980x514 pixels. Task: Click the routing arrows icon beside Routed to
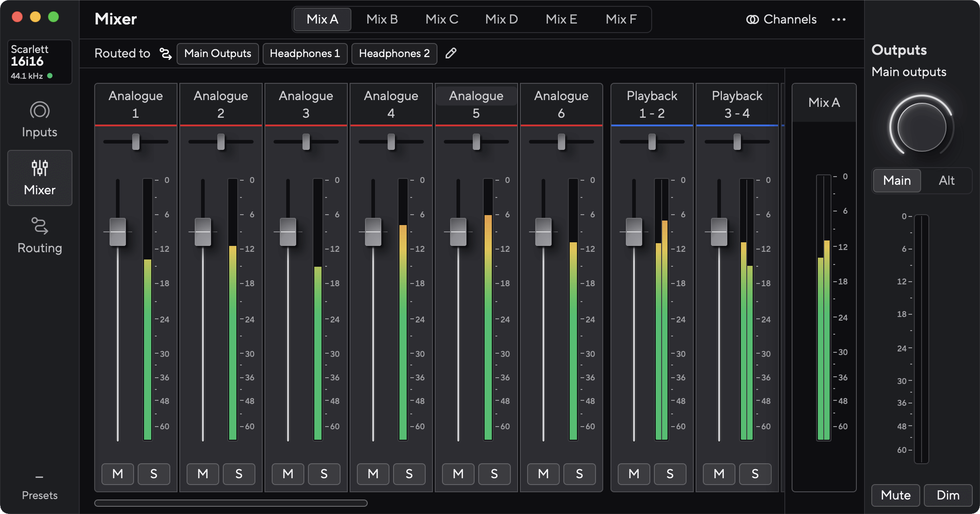[x=166, y=54]
